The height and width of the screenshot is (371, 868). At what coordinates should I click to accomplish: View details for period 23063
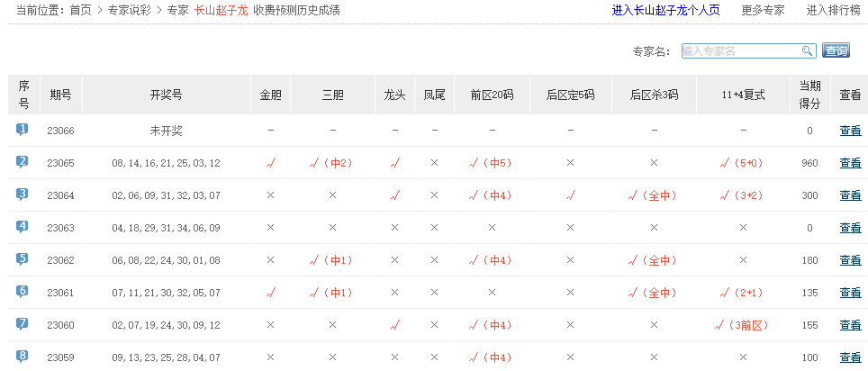click(850, 228)
